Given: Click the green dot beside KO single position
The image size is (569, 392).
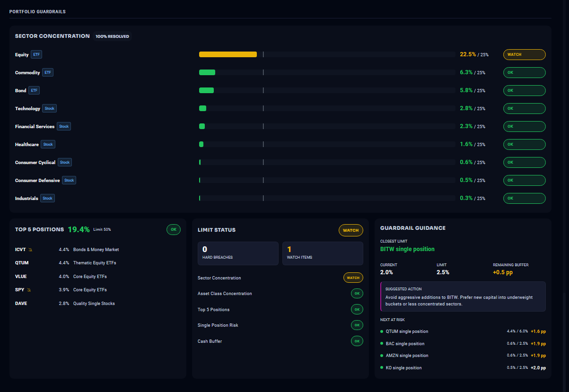Looking at the screenshot, I should (382, 368).
